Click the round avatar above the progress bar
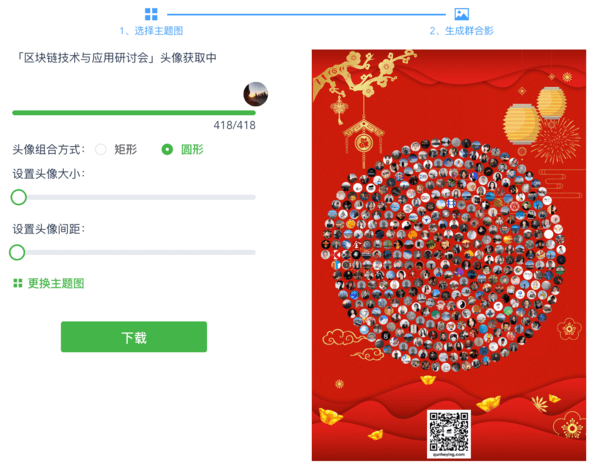600x474 pixels. [256, 94]
